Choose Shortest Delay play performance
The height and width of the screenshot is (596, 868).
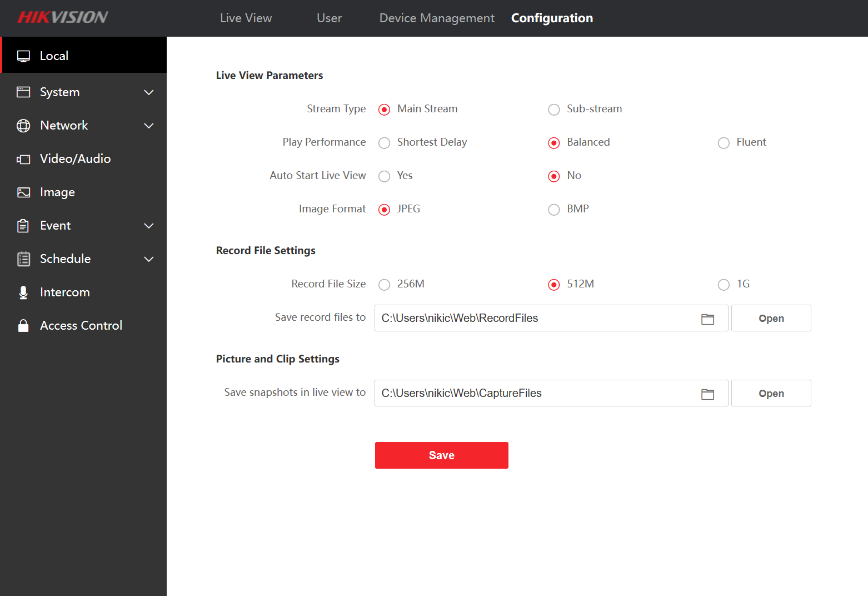pos(385,143)
